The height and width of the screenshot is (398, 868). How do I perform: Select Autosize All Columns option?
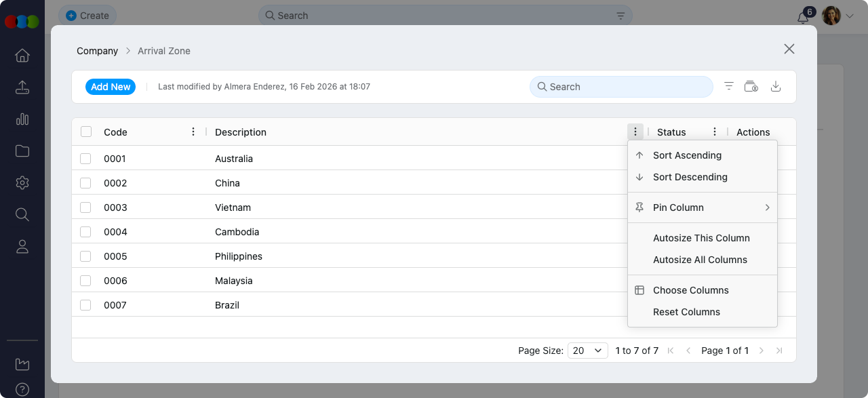[700, 260]
